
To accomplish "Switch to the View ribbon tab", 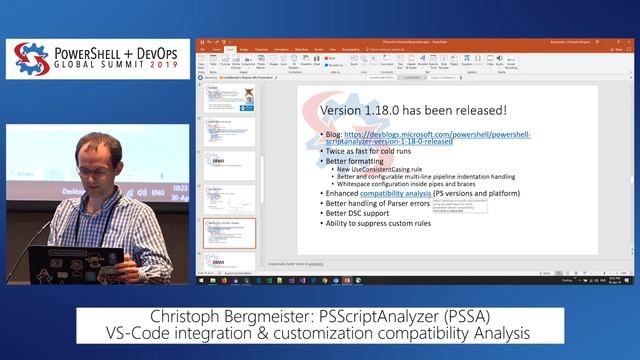I will click(x=333, y=49).
